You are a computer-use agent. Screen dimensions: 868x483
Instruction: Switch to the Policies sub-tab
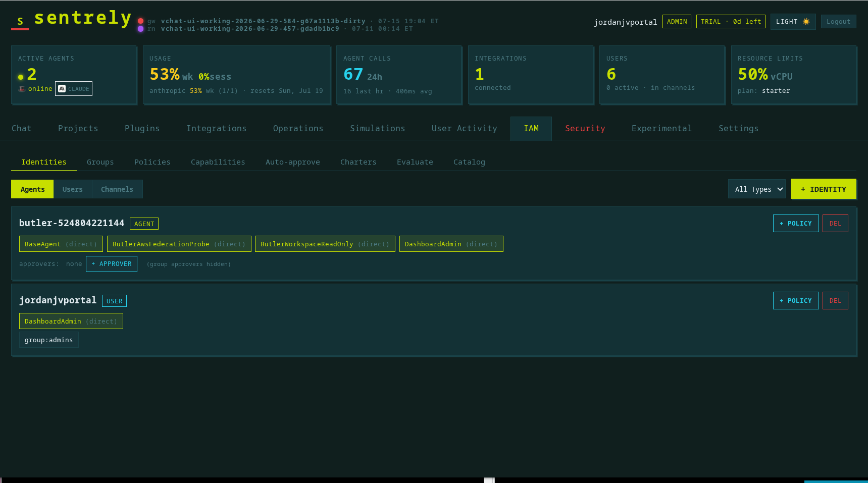point(152,162)
